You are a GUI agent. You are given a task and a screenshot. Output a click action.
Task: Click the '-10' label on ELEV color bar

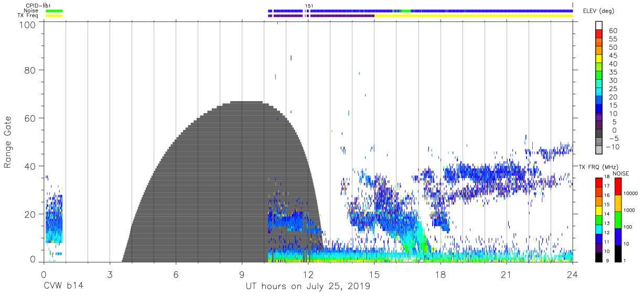(614, 147)
